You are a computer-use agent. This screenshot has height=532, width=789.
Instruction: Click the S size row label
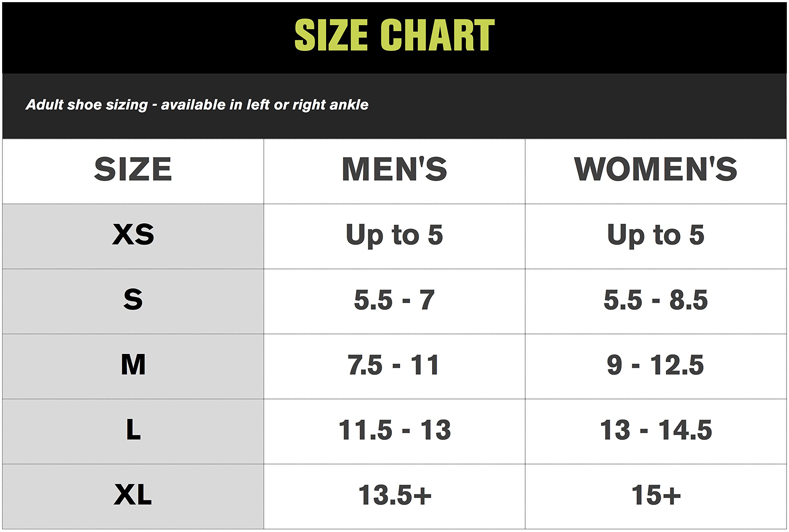[133, 300]
